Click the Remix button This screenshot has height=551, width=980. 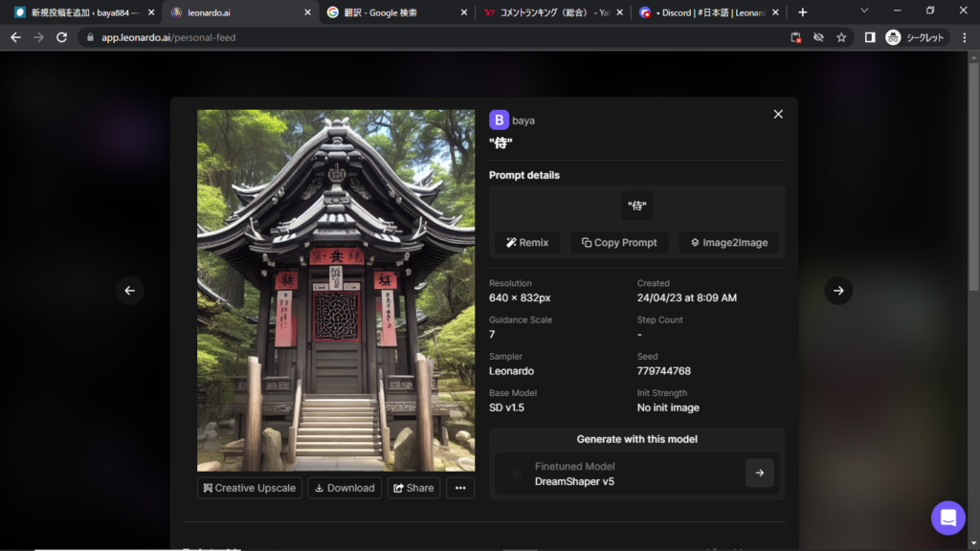tap(527, 243)
